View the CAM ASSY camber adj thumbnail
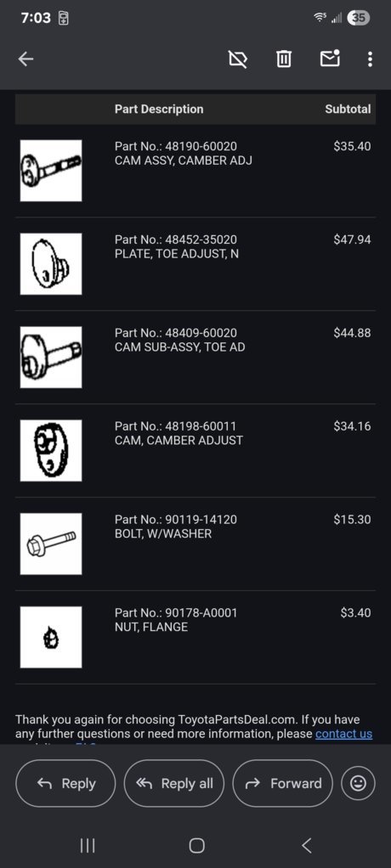The image size is (391, 868). (x=51, y=171)
